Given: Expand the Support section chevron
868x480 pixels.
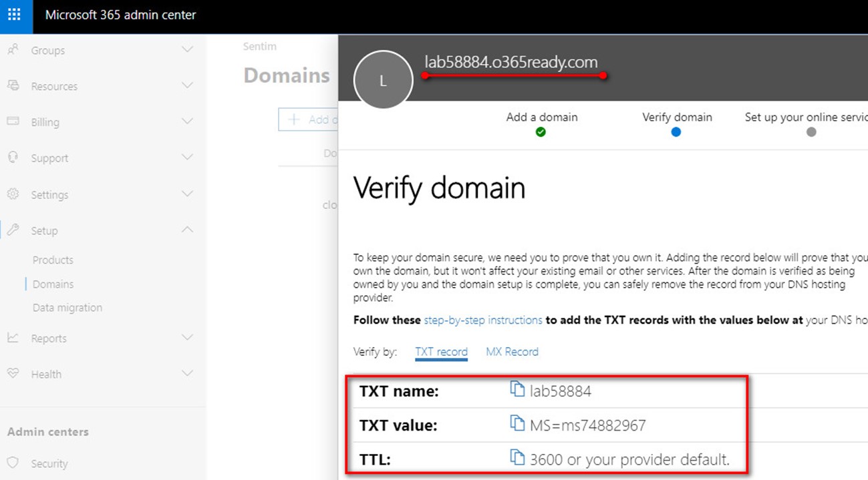Looking at the screenshot, I should tap(188, 158).
